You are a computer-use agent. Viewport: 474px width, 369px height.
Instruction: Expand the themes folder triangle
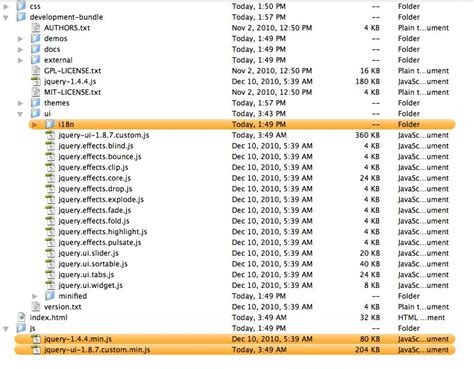pyautogui.click(x=20, y=103)
